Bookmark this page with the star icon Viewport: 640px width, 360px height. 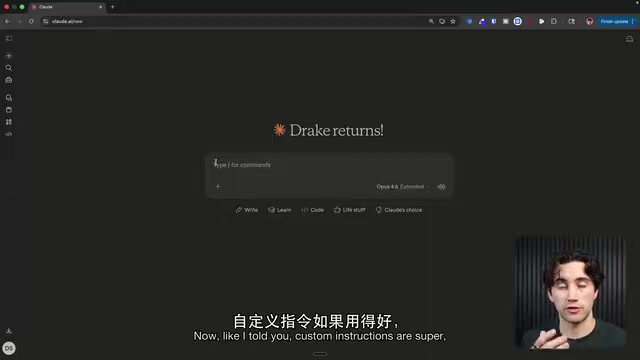point(453,21)
